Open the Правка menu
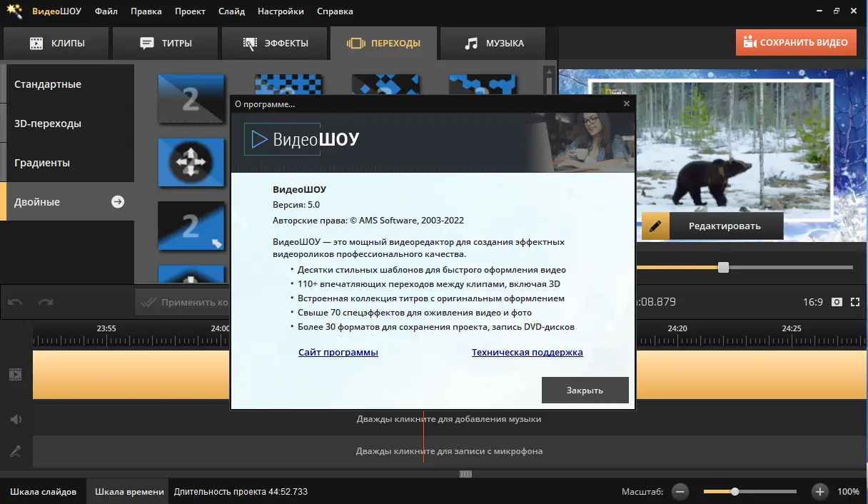Image resolution: width=868 pixels, height=504 pixels. pyautogui.click(x=147, y=11)
